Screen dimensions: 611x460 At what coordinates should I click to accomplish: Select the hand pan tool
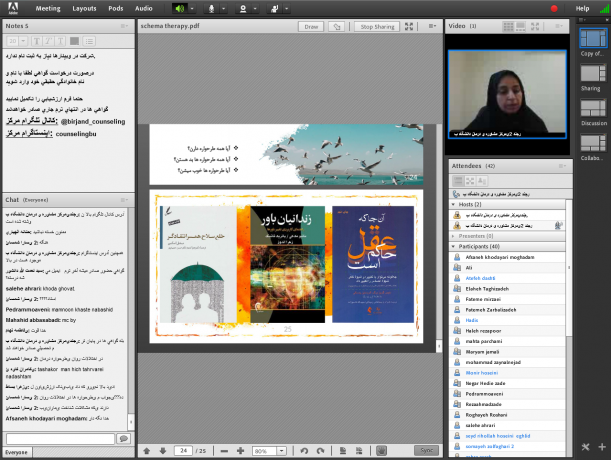381,451
